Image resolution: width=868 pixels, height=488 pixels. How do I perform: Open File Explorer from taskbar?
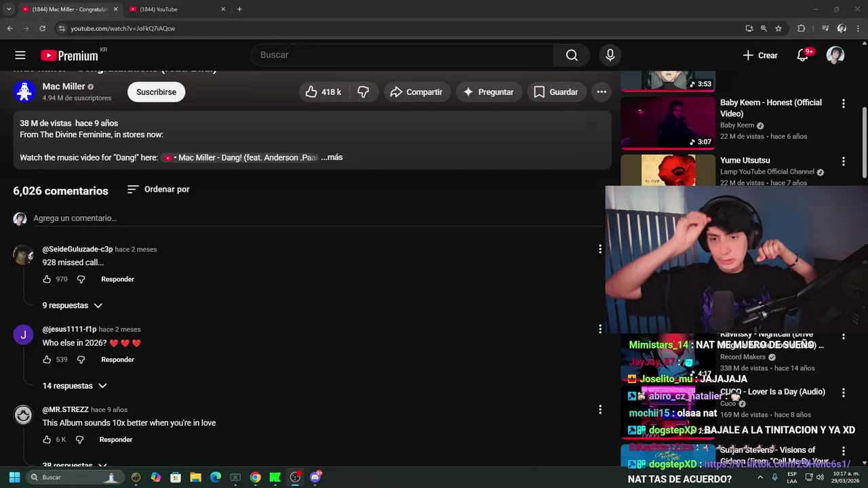pos(195,477)
